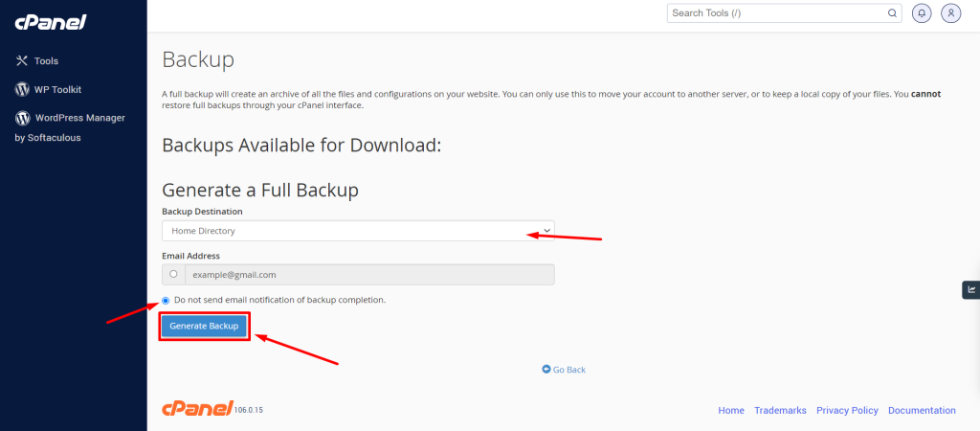
Task: Select the email address radio button
Action: [x=173, y=274]
